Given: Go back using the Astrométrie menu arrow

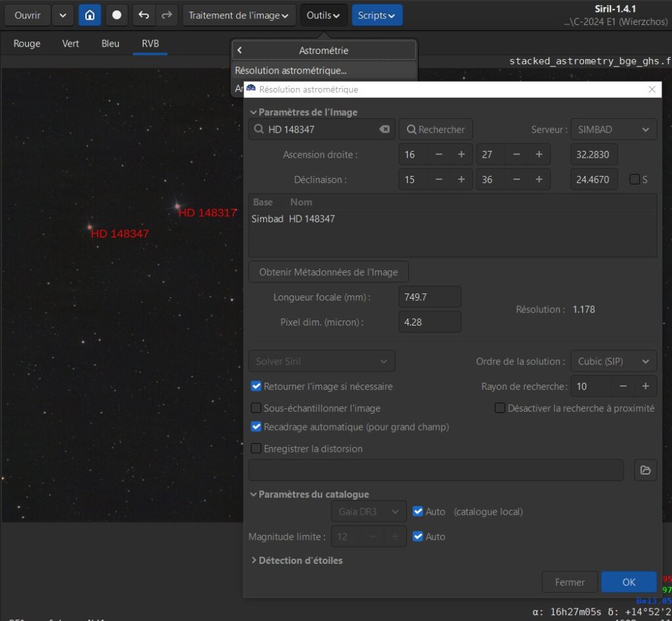Looking at the screenshot, I should [x=240, y=51].
